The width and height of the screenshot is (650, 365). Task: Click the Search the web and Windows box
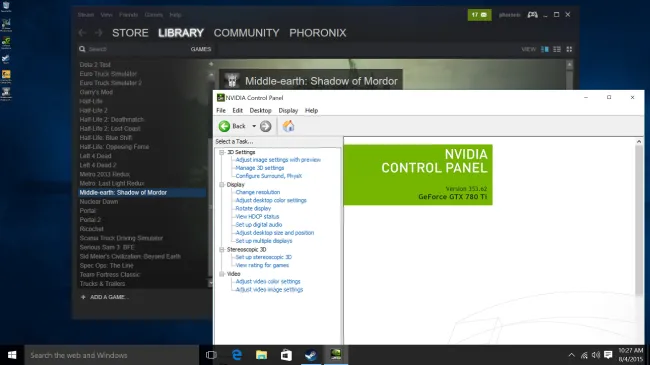click(112, 355)
